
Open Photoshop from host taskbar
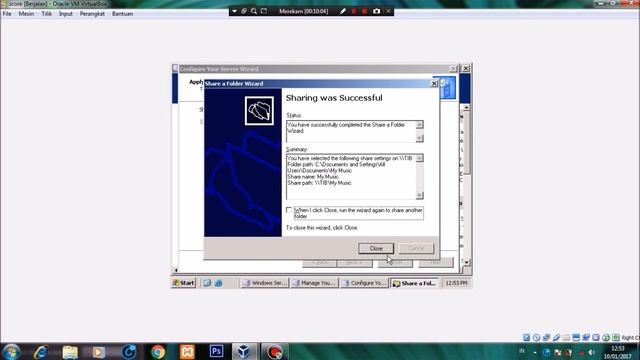(x=216, y=351)
